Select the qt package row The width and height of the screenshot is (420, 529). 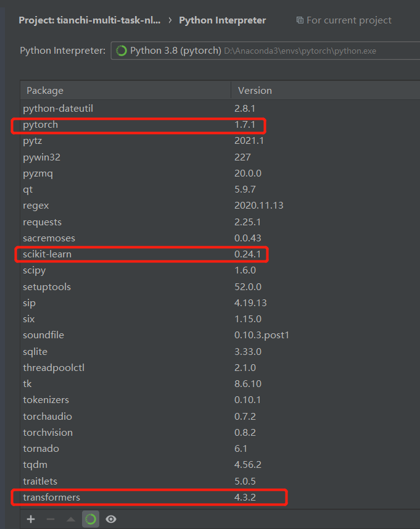click(220, 190)
